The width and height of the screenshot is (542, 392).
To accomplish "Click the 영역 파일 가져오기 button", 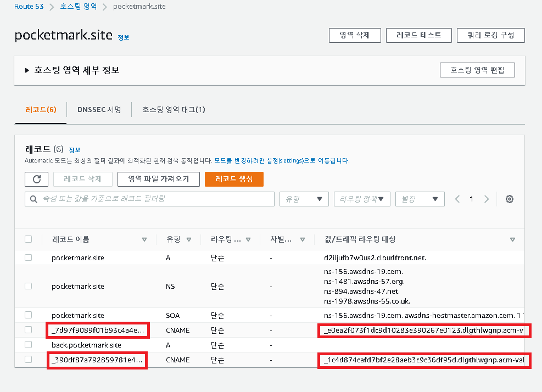I will 159,179.
